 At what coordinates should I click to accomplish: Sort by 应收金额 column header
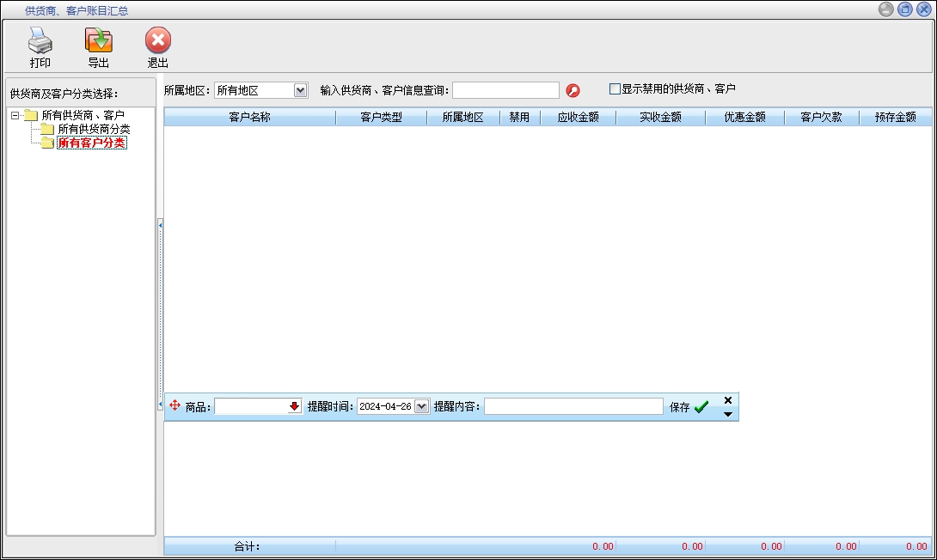click(x=578, y=118)
